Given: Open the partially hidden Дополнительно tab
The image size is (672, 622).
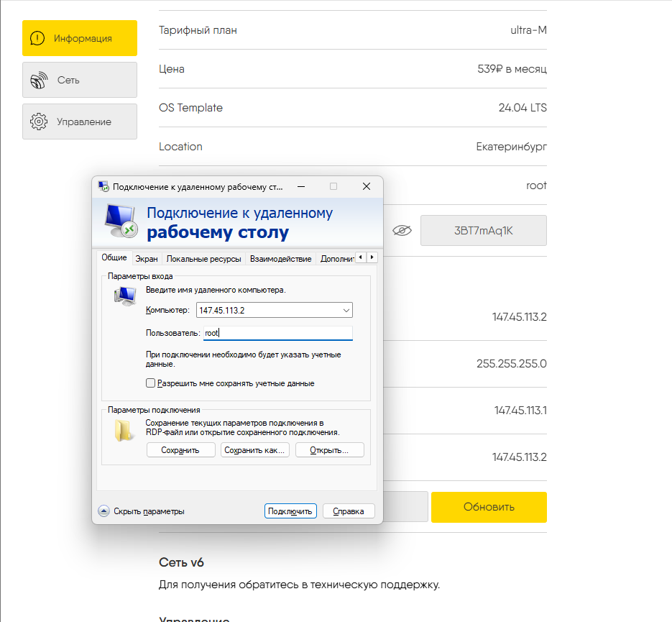Looking at the screenshot, I should pyautogui.click(x=336, y=259).
